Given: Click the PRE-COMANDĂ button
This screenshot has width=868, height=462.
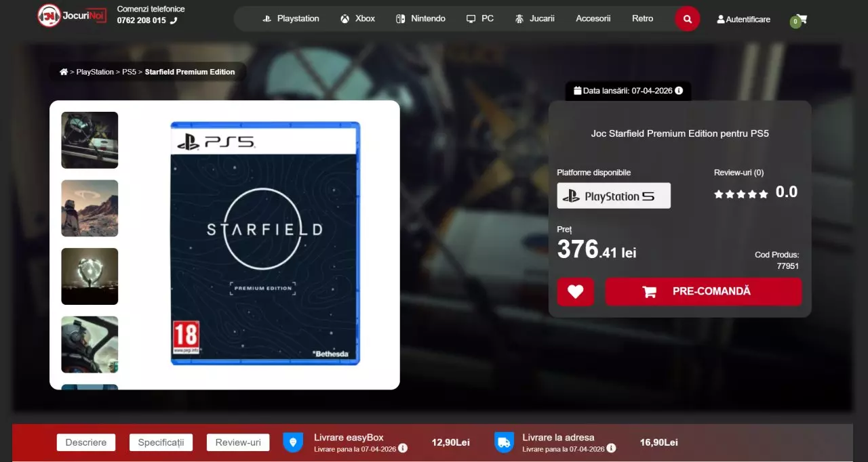Looking at the screenshot, I should click(x=703, y=292).
